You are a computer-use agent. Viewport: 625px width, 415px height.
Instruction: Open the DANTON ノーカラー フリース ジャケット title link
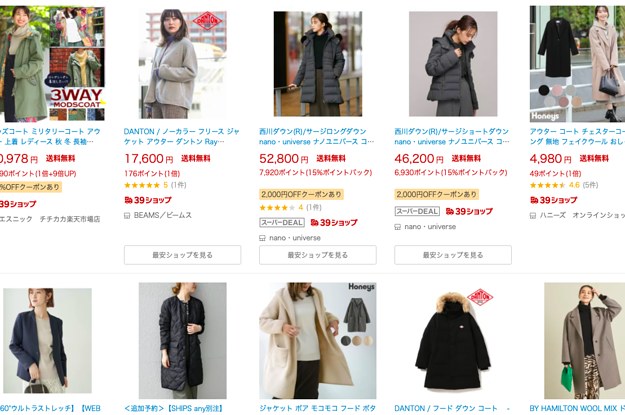(x=182, y=136)
